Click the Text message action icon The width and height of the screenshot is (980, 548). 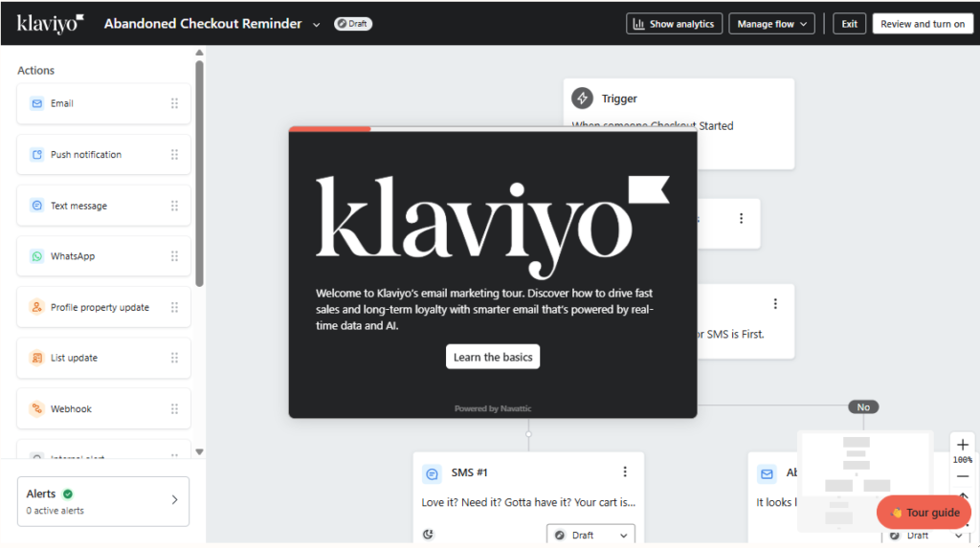[x=37, y=206]
